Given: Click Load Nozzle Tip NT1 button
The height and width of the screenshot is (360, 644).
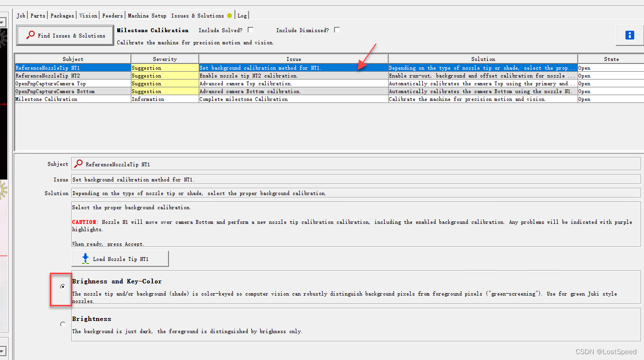Looking at the screenshot, I should 120,259.
